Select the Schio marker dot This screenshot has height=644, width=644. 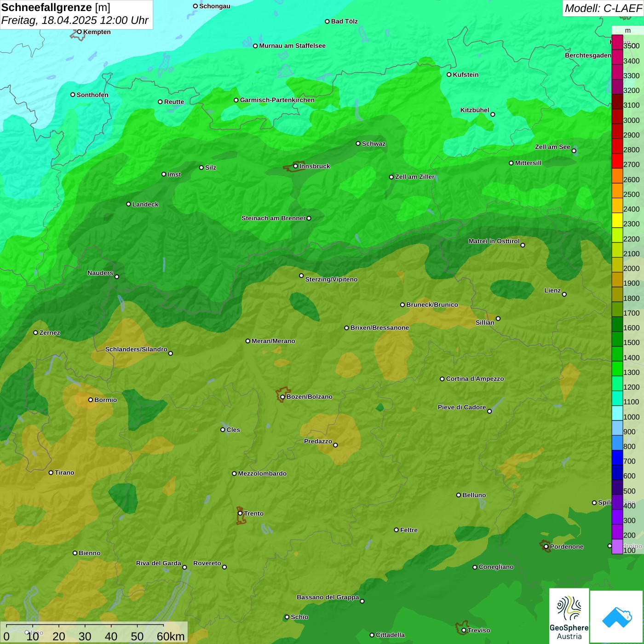(x=287, y=617)
